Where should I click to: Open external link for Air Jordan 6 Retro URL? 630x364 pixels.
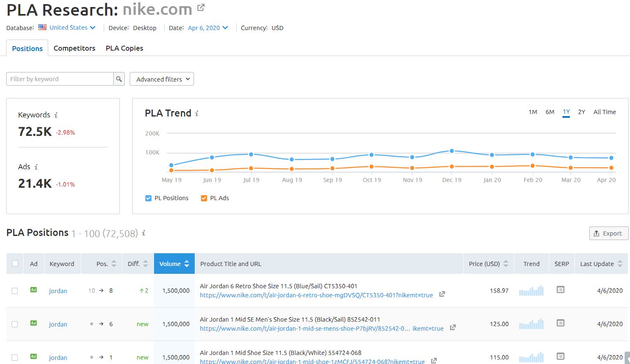click(x=442, y=294)
